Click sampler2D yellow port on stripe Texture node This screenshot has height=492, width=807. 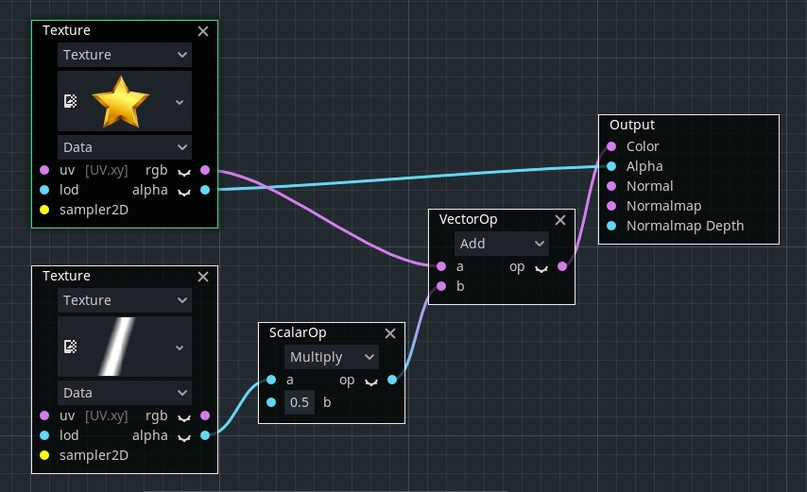[44, 455]
